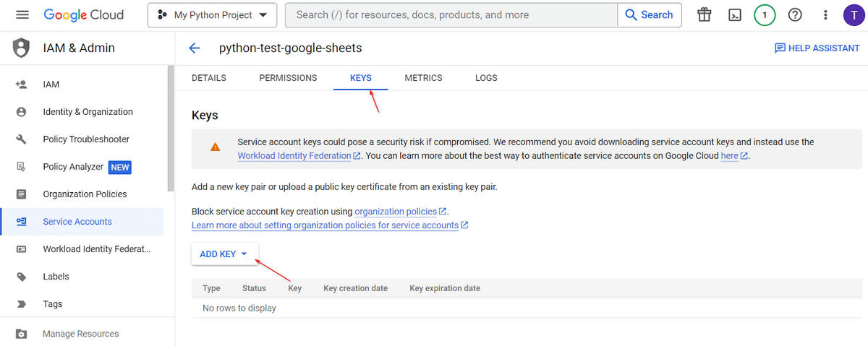868x346 pixels.
Task: Click the IAM & Admin shield icon
Action: 22,48
